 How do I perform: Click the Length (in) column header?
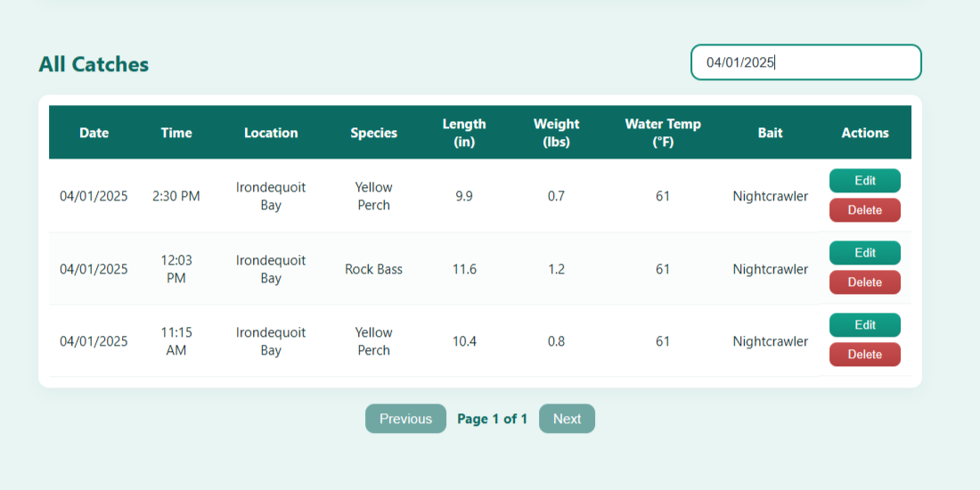tap(464, 133)
